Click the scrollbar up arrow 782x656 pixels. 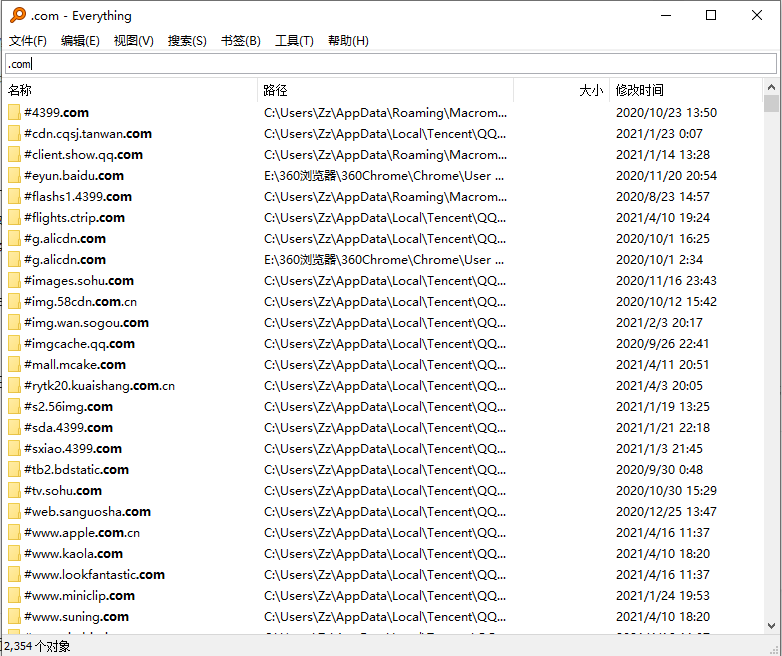pyautogui.click(x=771, y=87)
